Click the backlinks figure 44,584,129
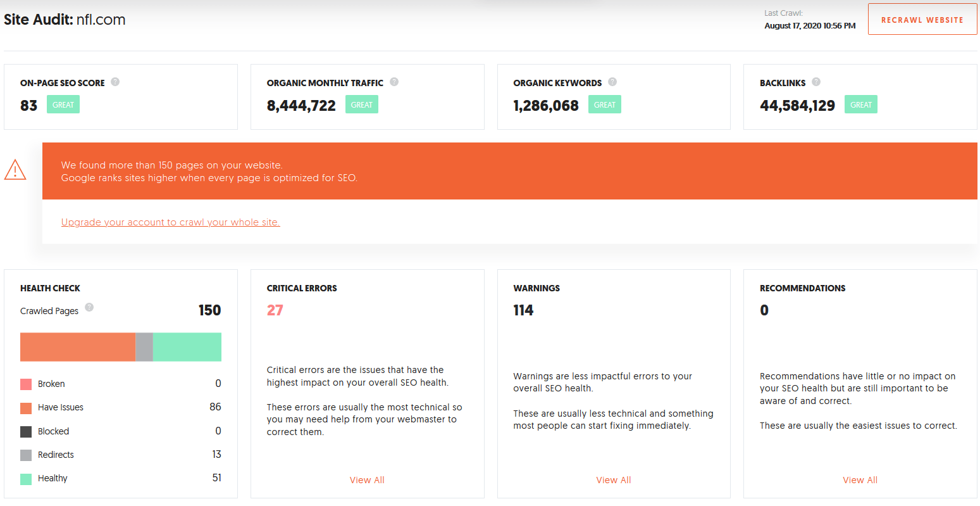The height and width of the screenshot is (506, 980). [797, 106]
